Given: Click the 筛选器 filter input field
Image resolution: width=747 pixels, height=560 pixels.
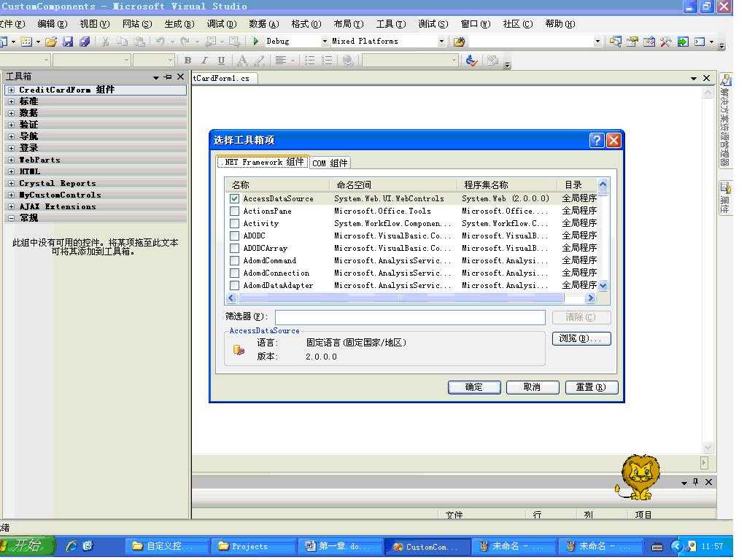Looking at the screenshot, I should point(410,317).
